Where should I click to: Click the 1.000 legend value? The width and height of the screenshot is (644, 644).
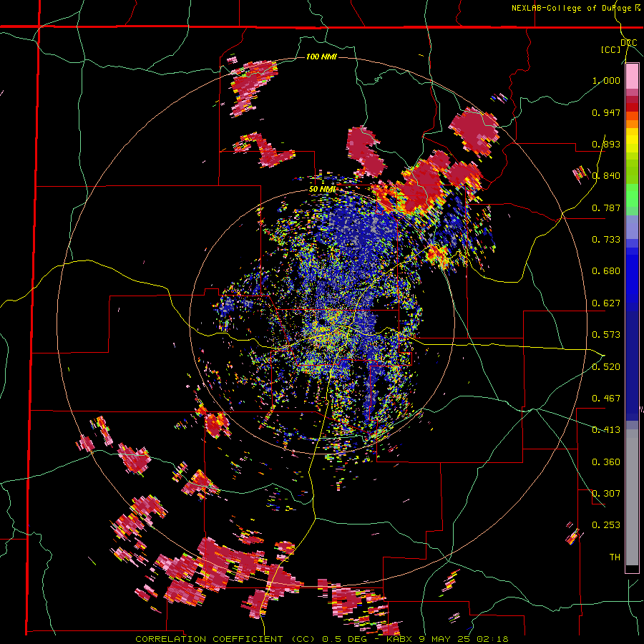click(x=606, y=80)
